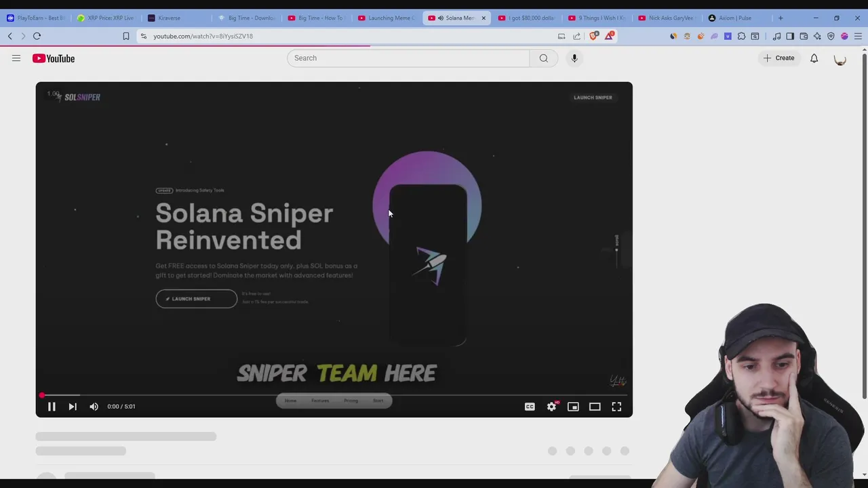
Task: Skip to next video
Action: click(x=73, y=407)
